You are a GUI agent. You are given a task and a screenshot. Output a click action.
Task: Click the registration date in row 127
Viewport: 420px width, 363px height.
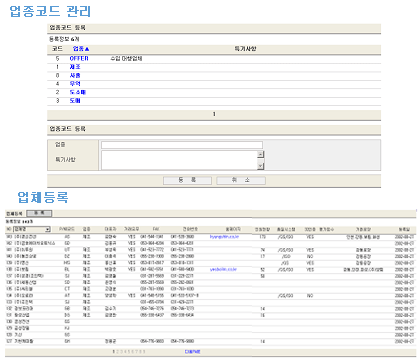coord(404,341)
